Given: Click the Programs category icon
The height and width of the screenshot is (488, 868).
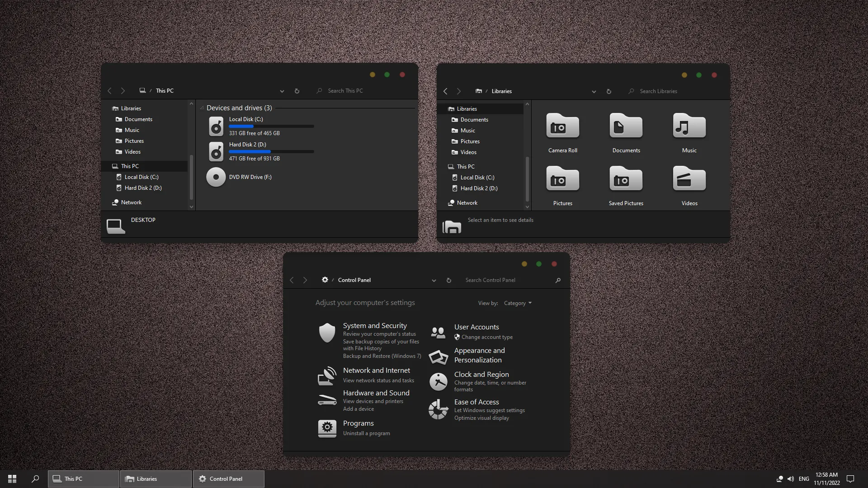Looking at the screenshot, I should (327, 428).
